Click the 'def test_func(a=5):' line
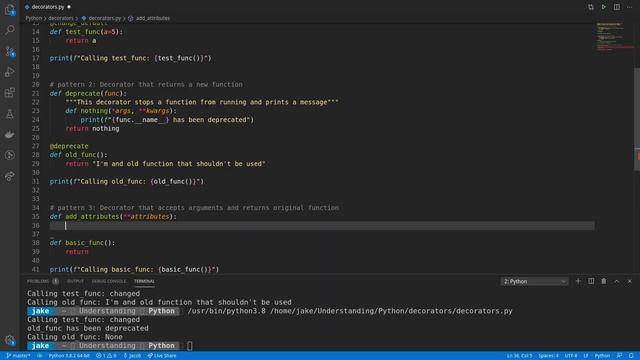This screenshot has width=640, height=360. point(86,32)
